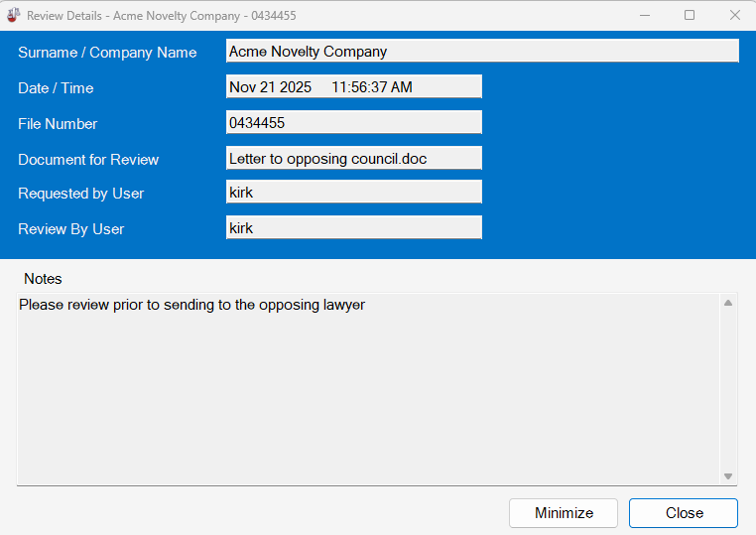The image size is (756, 535).
Task: Close the window with the title bar X
Action: pyautogui.click(x=734, y=16)
